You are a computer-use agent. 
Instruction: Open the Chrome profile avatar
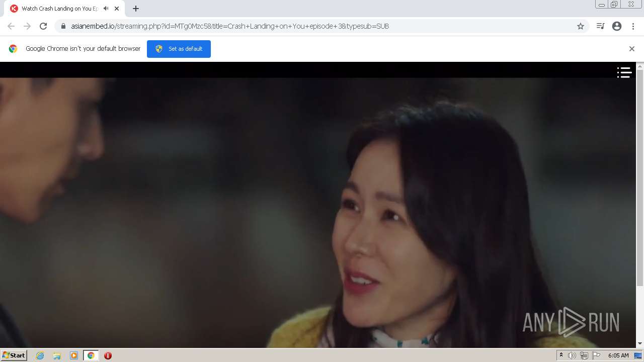[617, 26]
